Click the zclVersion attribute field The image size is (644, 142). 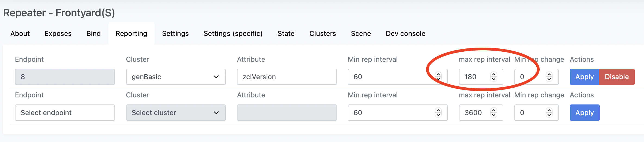[x=287, y=77]
